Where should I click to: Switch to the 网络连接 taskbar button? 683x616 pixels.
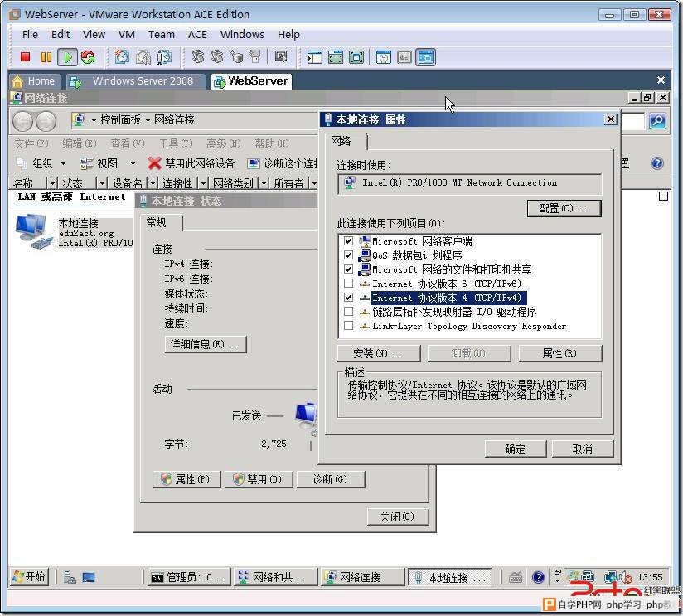click(361, 577)
